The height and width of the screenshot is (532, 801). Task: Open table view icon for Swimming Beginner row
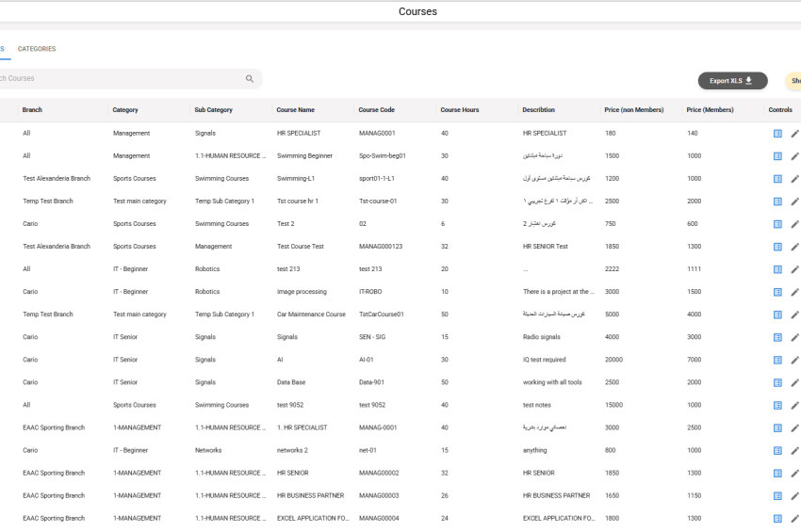click(x=777, y=156)
